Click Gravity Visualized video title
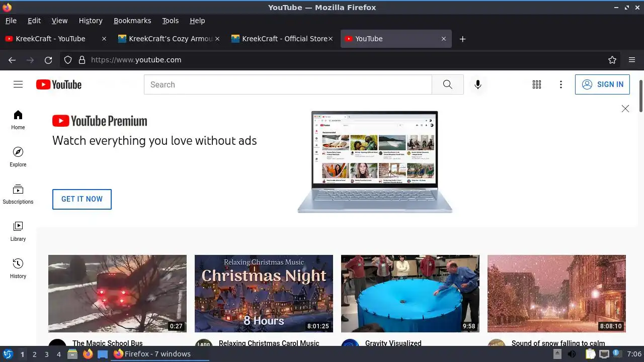Image resolution: width=644 pixels, height=362 pixels. point(393,343)
